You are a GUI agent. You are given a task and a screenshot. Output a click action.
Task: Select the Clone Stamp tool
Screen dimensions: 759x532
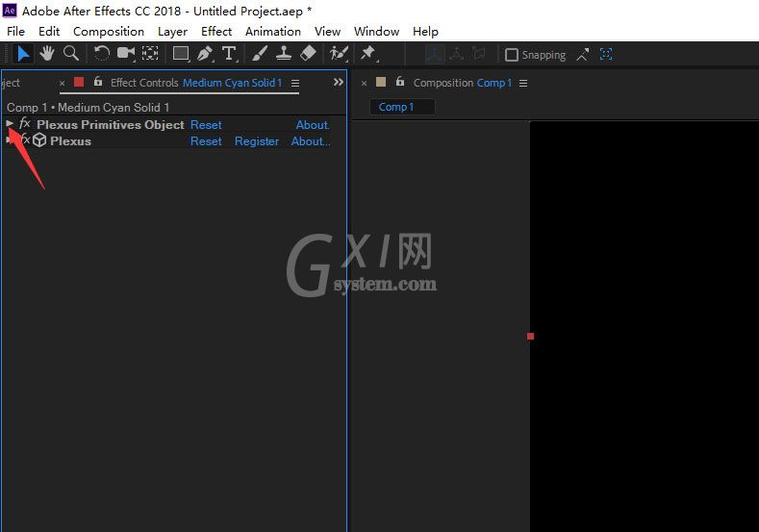(284, 53)
